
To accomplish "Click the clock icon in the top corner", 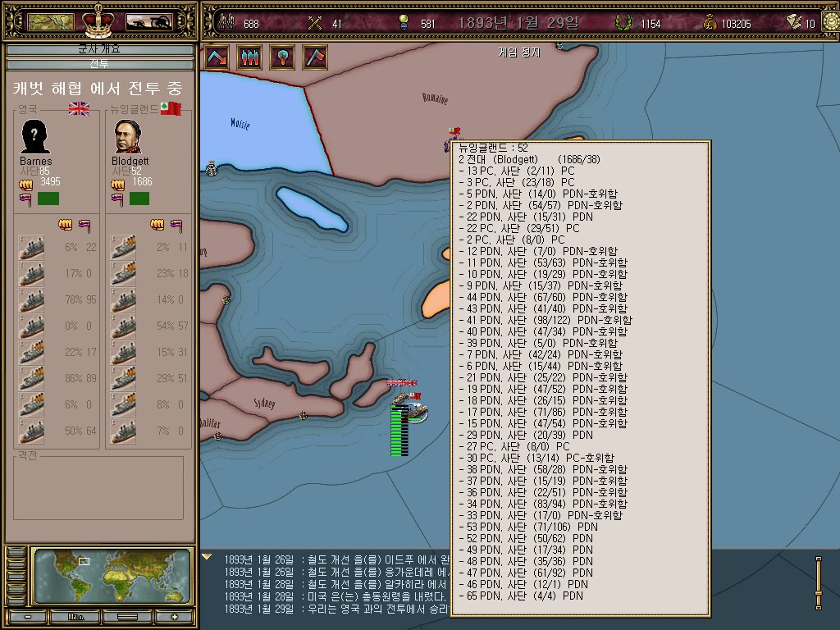I will click(832, 22).
